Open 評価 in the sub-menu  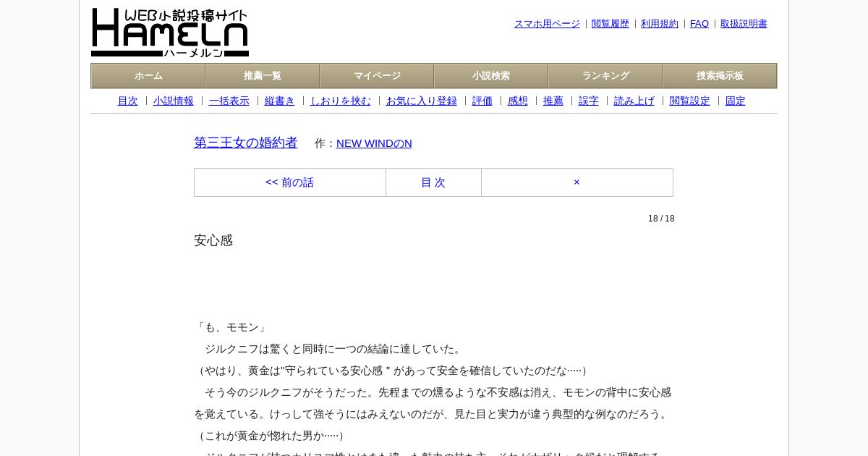482,101
